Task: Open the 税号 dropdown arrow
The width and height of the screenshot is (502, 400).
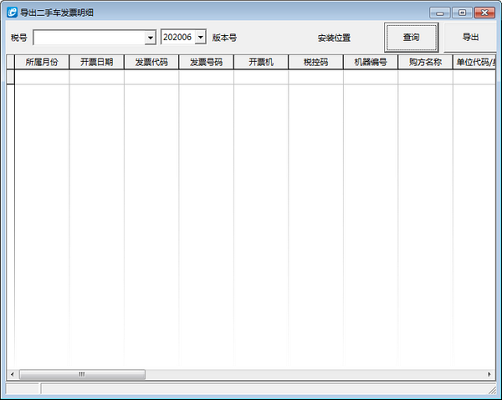Action: 150,37
